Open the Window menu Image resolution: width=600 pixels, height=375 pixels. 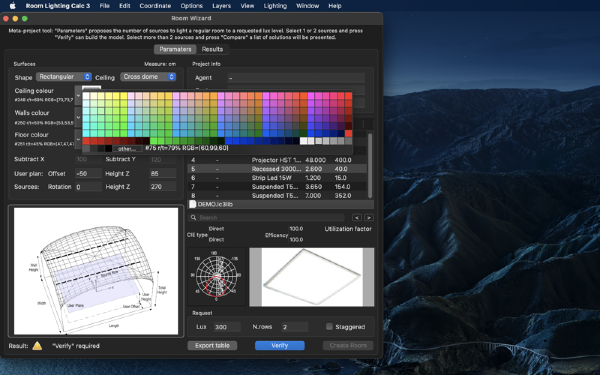pos(307,6)
